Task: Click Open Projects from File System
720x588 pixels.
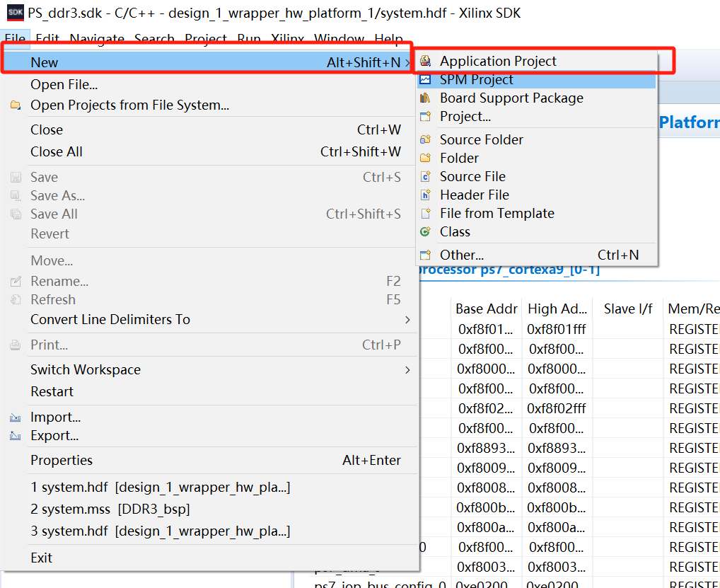Action: click(x=210, y=105)
